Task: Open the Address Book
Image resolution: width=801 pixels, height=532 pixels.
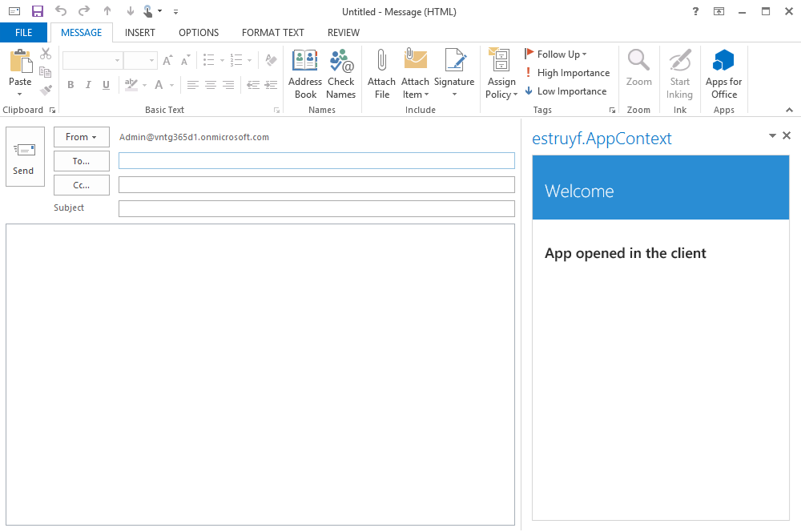Action: [x=305, y=74]
